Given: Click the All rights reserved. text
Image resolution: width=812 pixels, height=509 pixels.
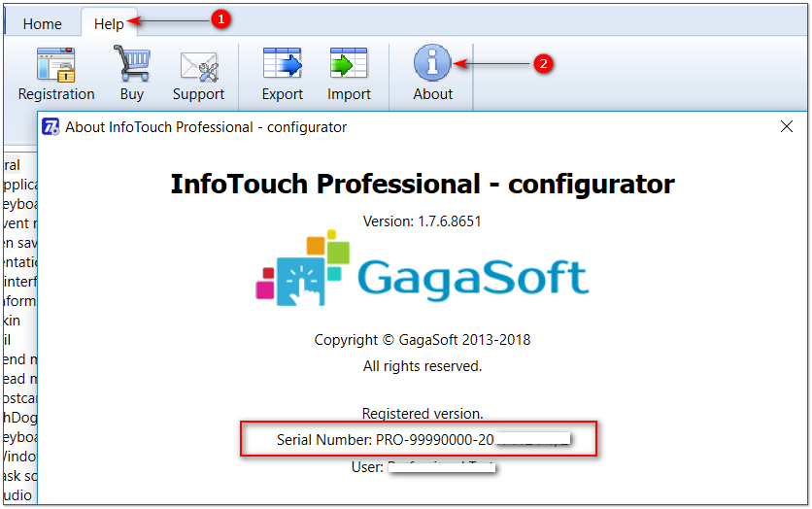Looking at the screenshot, I should pyautogui.click(x=423, y=366).
